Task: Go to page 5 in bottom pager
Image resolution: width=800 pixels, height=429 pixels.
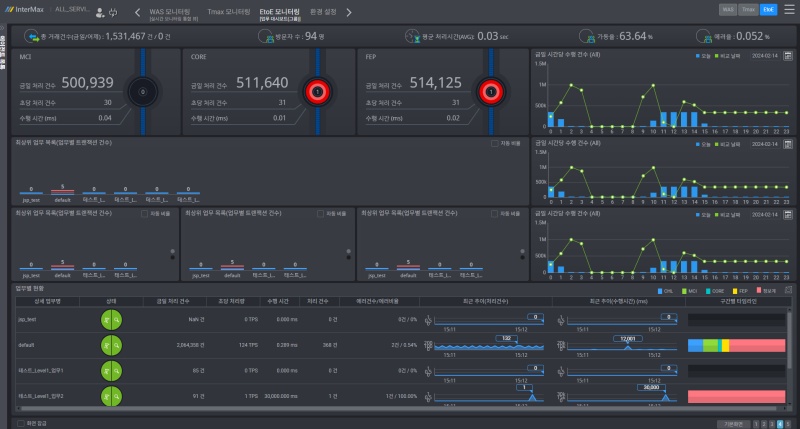Action: point(788,424)
